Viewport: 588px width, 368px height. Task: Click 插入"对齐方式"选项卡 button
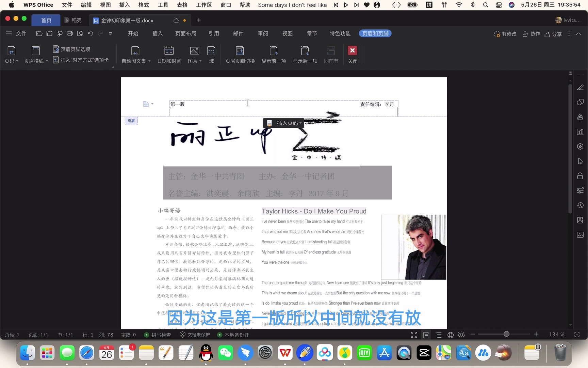coord(81,60)
